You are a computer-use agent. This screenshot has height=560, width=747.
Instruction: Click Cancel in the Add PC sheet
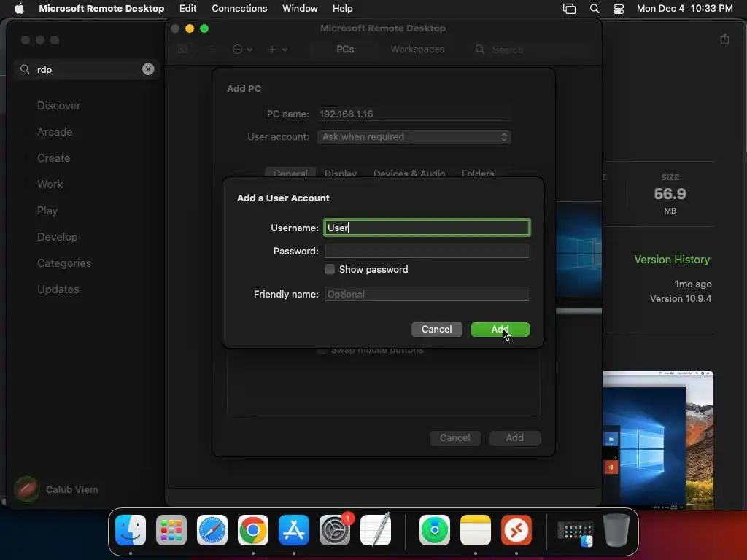(454, 437)
